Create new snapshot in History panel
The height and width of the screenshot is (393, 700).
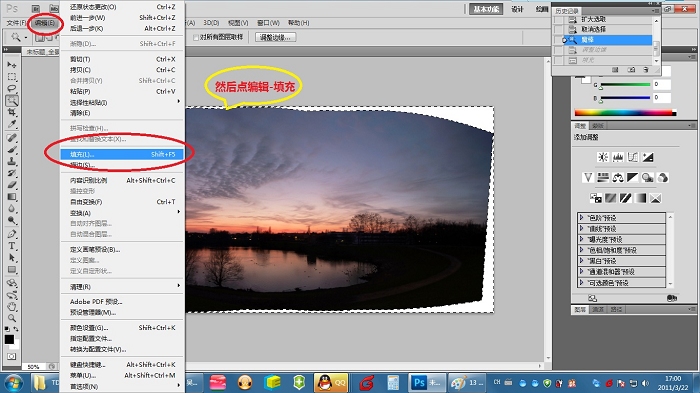(x=631, y=70)
